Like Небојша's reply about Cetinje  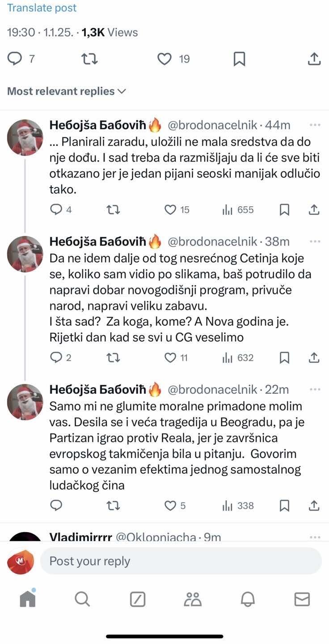[170, 357]
